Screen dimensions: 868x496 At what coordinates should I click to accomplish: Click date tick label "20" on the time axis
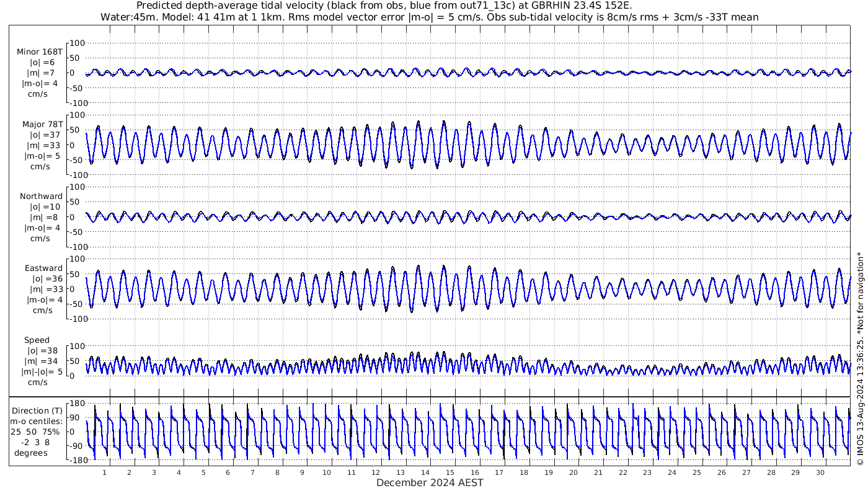point(573,472)
